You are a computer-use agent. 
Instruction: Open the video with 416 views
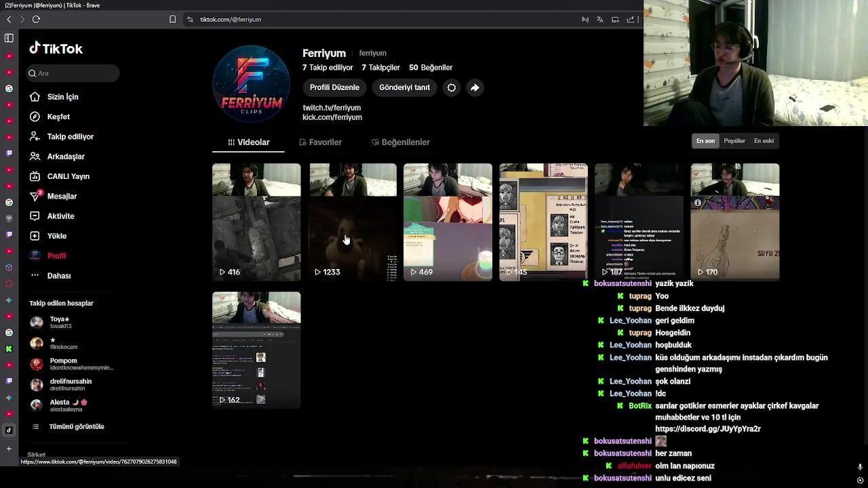[256, 222]
